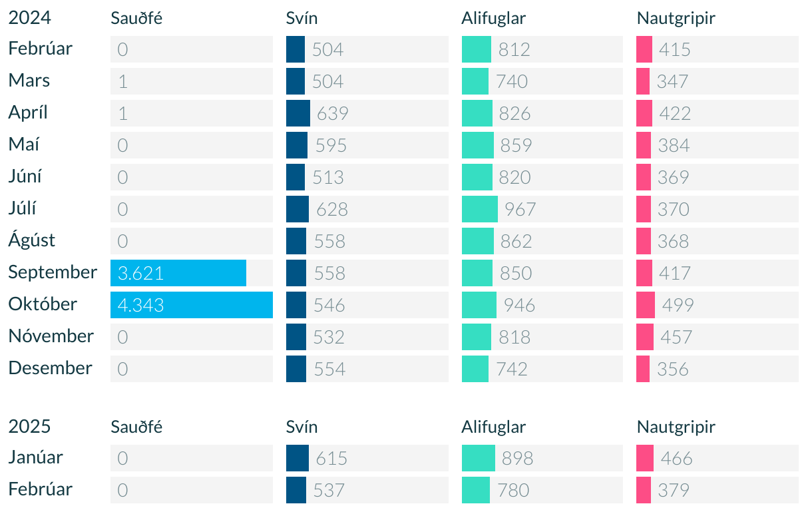Screen dimensions: 812x510
Task: Click the 2024 Svín column header
Action: [302, 18]
